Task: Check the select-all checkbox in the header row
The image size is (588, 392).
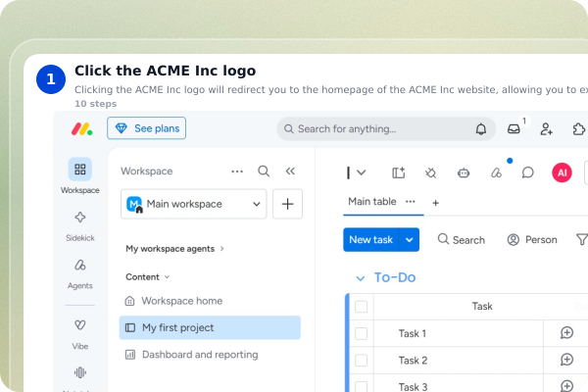Action: [x=361, y=307]
